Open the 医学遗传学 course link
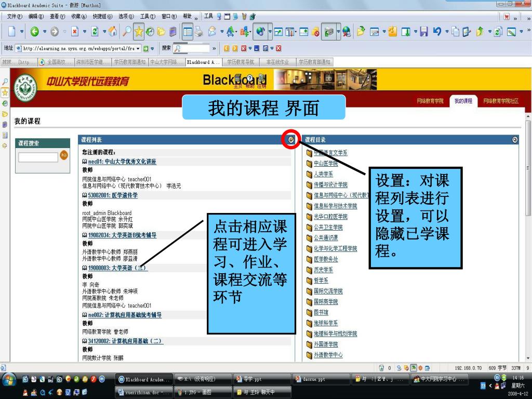The height and width of the screenshot is (399, 532). [113, 195]
